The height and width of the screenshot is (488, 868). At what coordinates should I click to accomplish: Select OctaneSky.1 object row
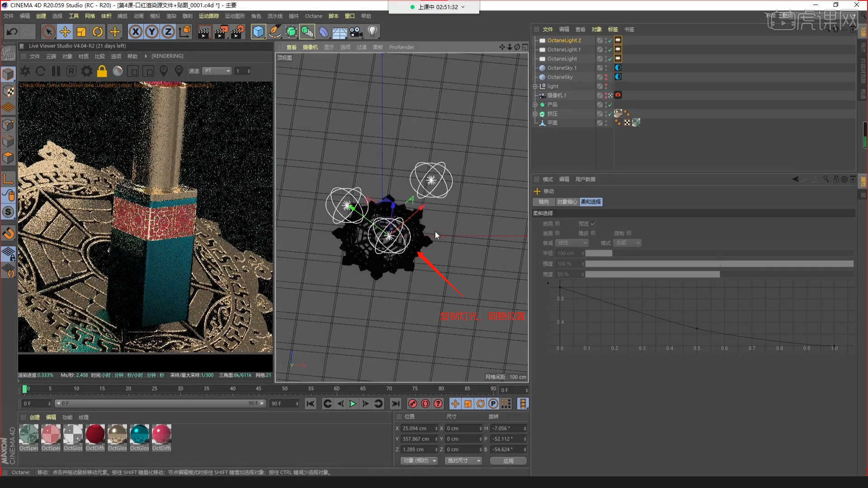click(562, 68)
